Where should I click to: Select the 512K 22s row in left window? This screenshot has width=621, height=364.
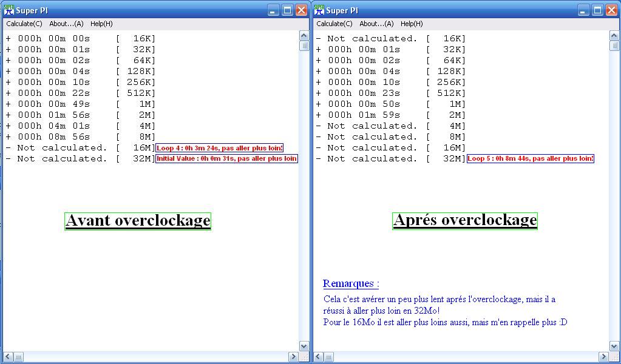80,93
